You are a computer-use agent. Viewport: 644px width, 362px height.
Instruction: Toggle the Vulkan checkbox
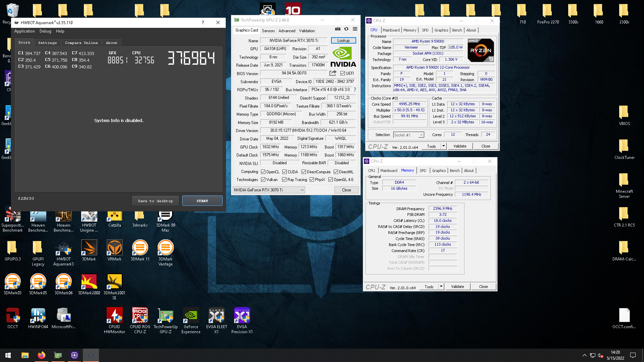[x=263, y=180]
